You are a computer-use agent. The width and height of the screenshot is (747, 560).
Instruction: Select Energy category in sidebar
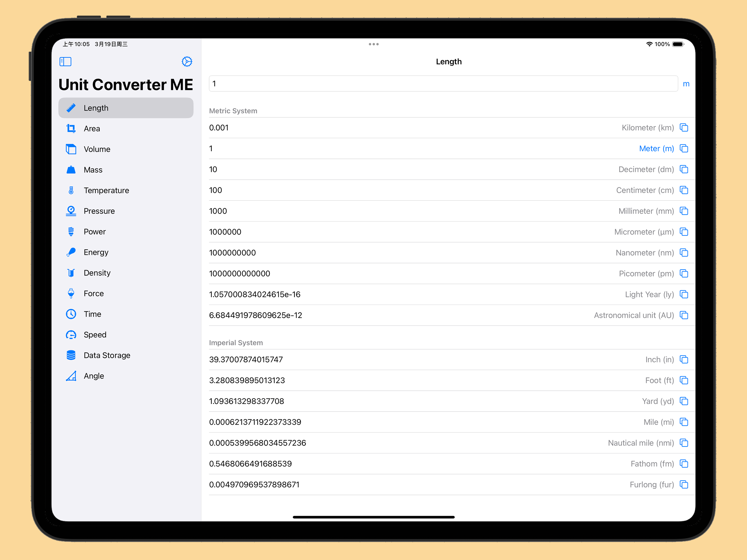point(96,252)
